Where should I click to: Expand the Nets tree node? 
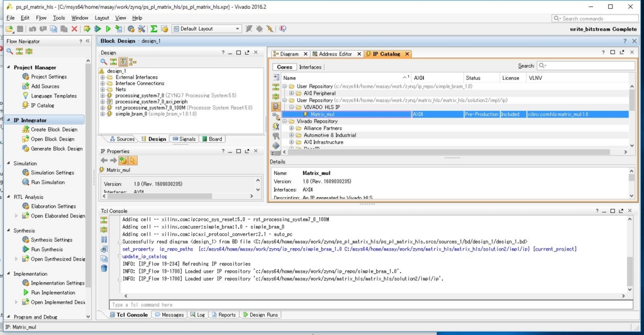[x=103, y=89]
